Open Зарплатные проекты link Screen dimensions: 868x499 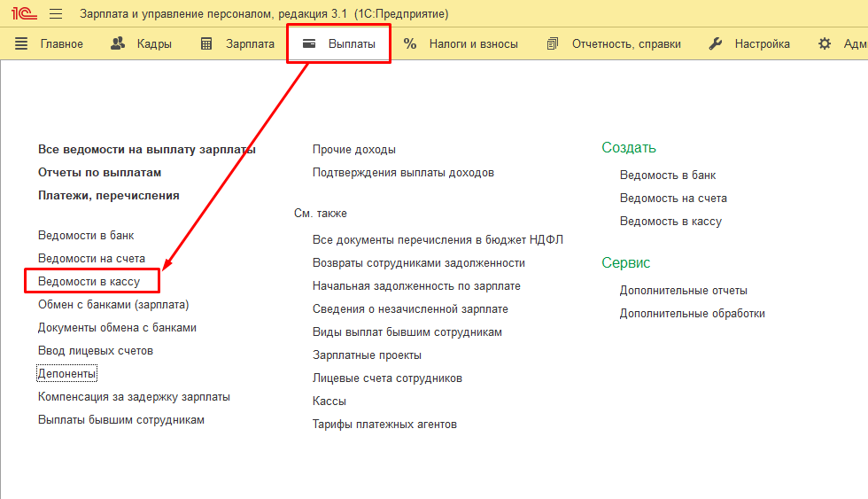click(x=367, y=355)
